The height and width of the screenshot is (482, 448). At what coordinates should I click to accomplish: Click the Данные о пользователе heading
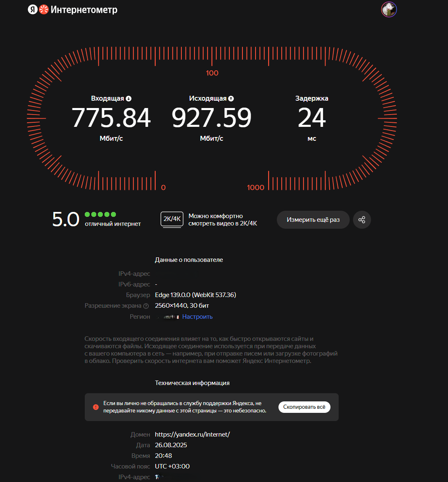point(189,260)
